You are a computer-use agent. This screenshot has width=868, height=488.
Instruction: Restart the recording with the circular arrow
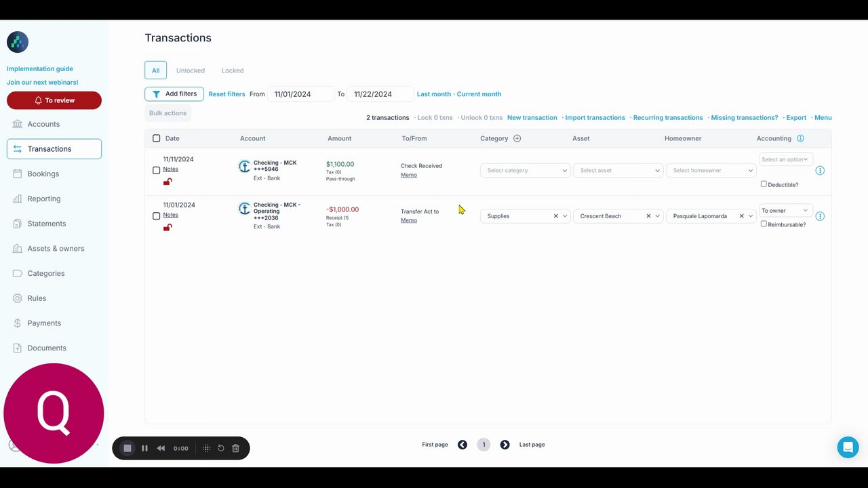[221, 448]
